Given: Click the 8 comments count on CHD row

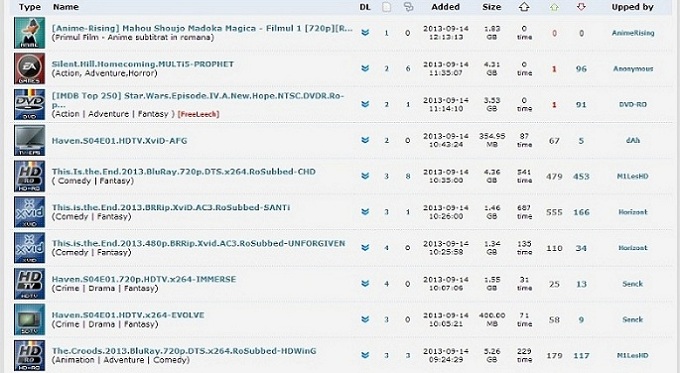Looking at the screenshot, I should point(408,176).
